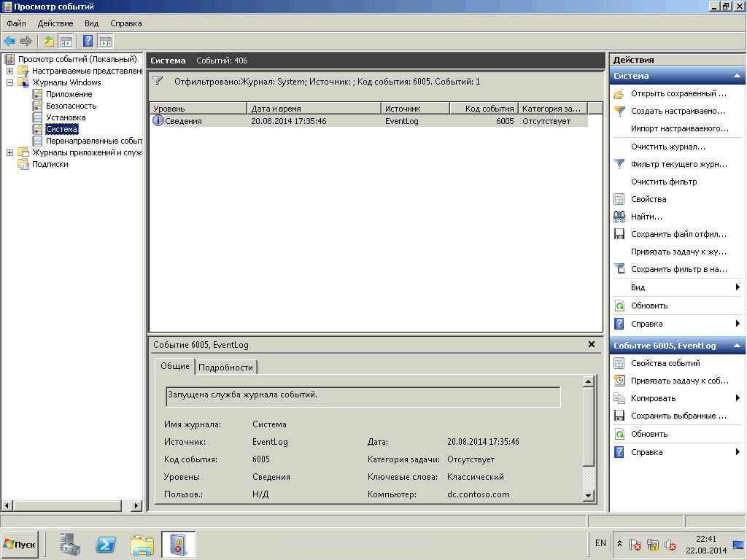
Task: Close the event 6005 preview pane
Action: click(x=592, y=344)
